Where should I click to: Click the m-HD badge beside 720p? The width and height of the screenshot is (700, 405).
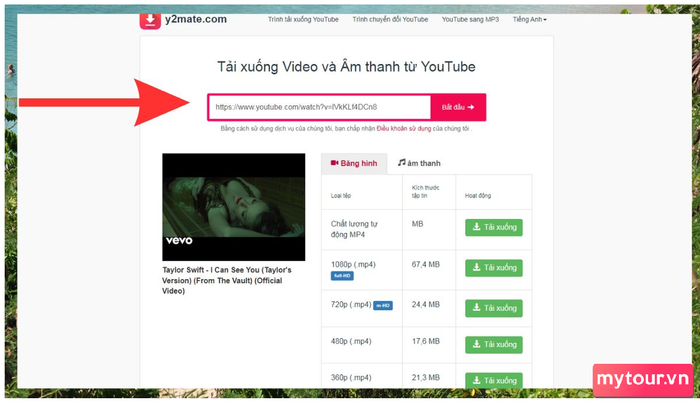[383, 306]
